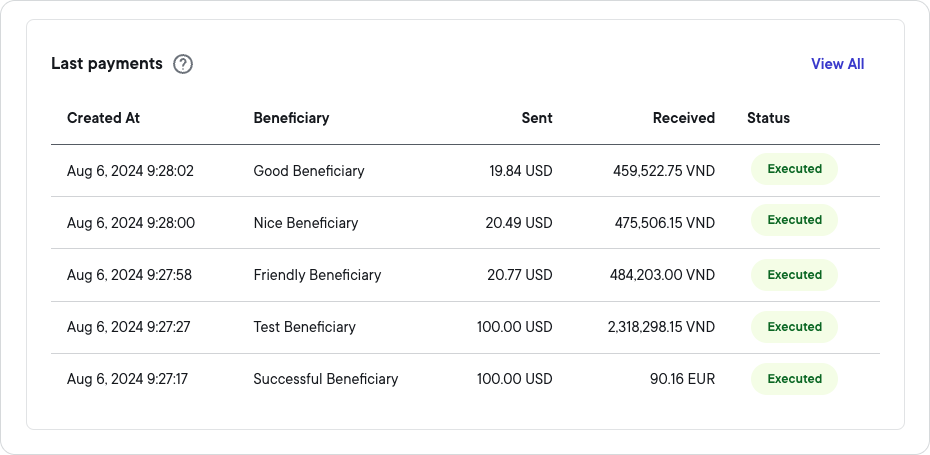This screenshot has height=455, width=930.
Task: Open the View All payments link
Action: 837,64
